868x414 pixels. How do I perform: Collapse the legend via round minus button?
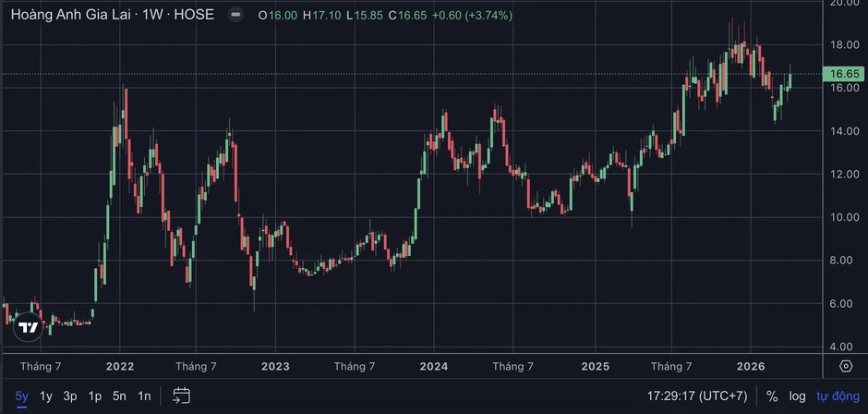point(235,15)
